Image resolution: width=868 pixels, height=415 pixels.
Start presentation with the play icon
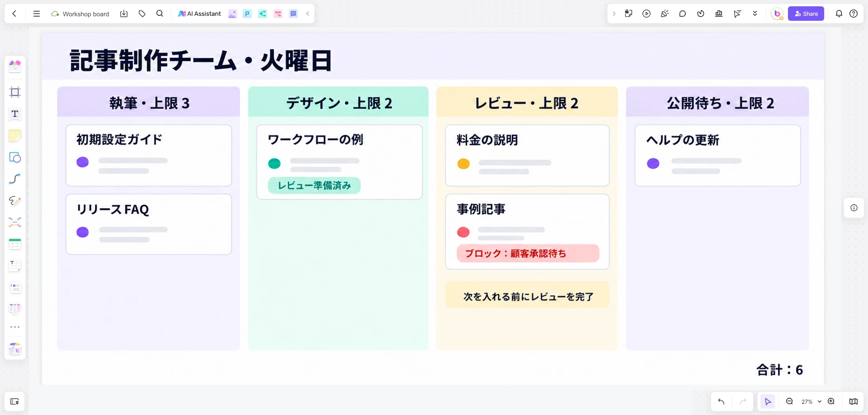(x=646, y=14)
